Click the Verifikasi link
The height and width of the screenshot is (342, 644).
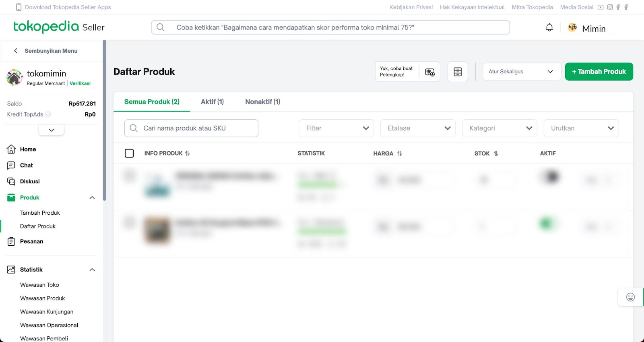pyautogui.click(x=80, y=83)
